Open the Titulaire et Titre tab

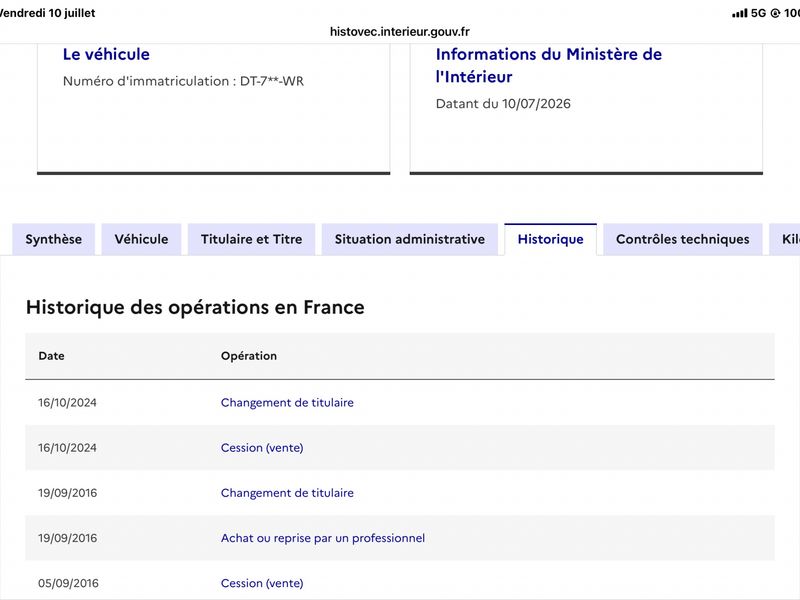(252, 239)
